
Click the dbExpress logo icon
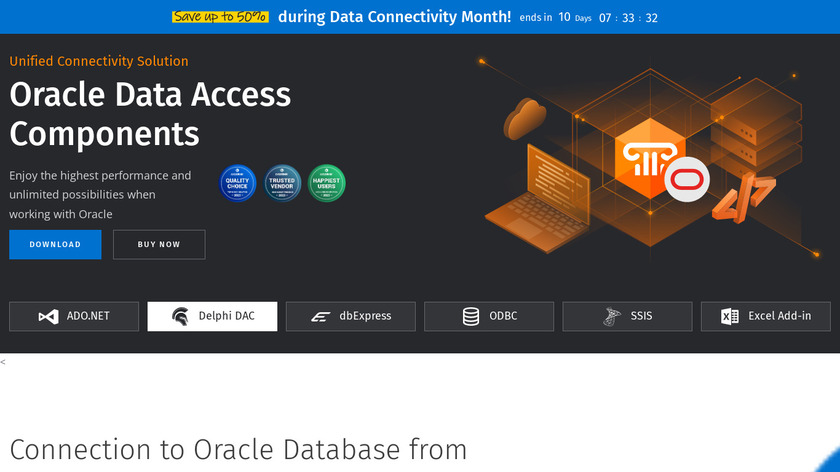(x=320, y=317)
